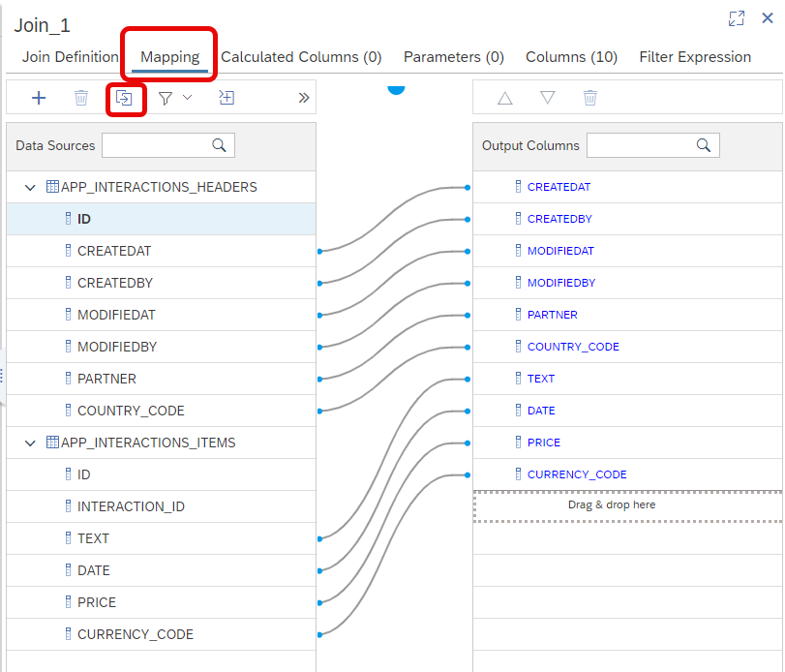Click column icon beside CREATEDAT output
The width and height of the screenshot is (785, 672).
click(x=518, y=187)
